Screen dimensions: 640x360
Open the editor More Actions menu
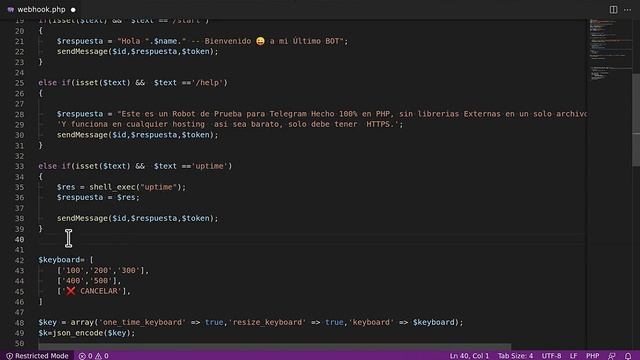[x=627, y=10]
